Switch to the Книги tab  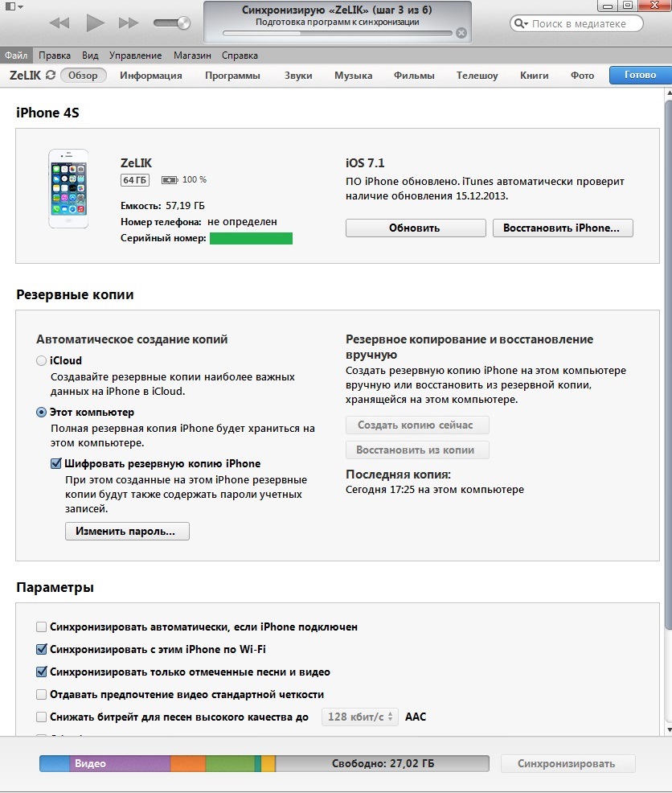[x=535, y=76]
